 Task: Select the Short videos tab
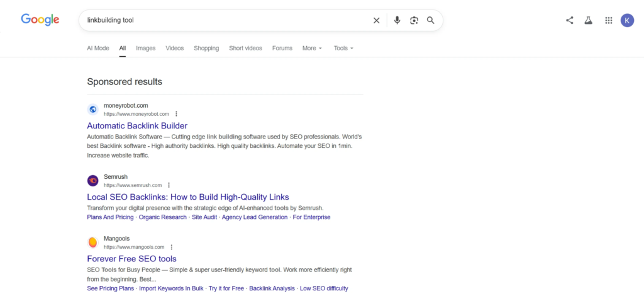pyautogui.click(x=246, y=48)
